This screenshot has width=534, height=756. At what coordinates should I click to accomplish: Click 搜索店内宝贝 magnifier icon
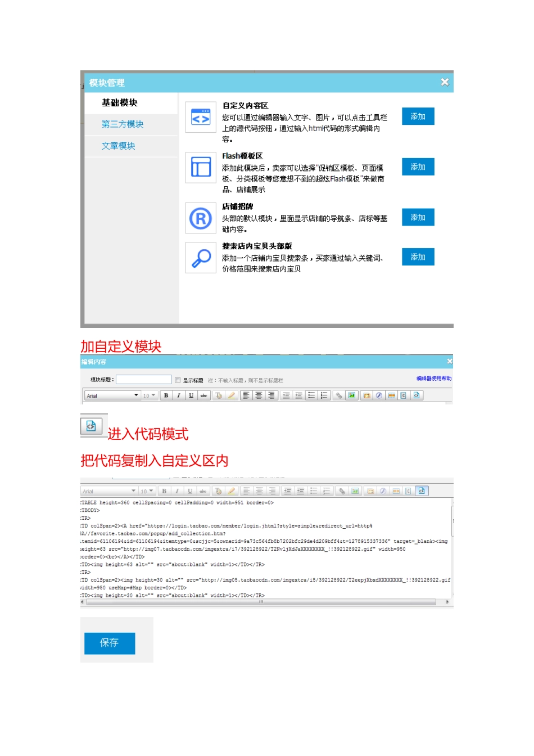point(201,258)
